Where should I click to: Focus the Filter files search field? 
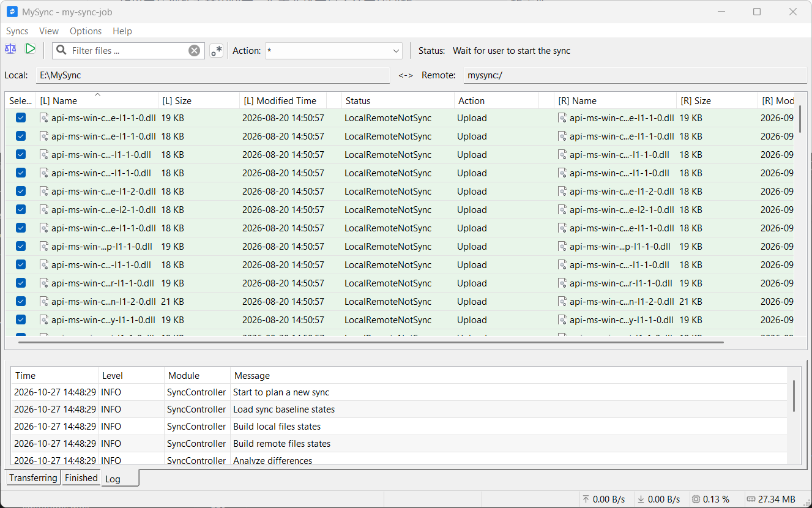click(129, 51)
